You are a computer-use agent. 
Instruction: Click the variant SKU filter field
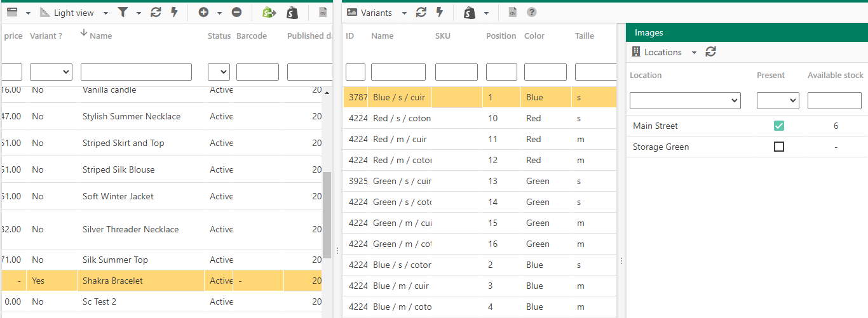pyautogui.click(x=456, y=72)
